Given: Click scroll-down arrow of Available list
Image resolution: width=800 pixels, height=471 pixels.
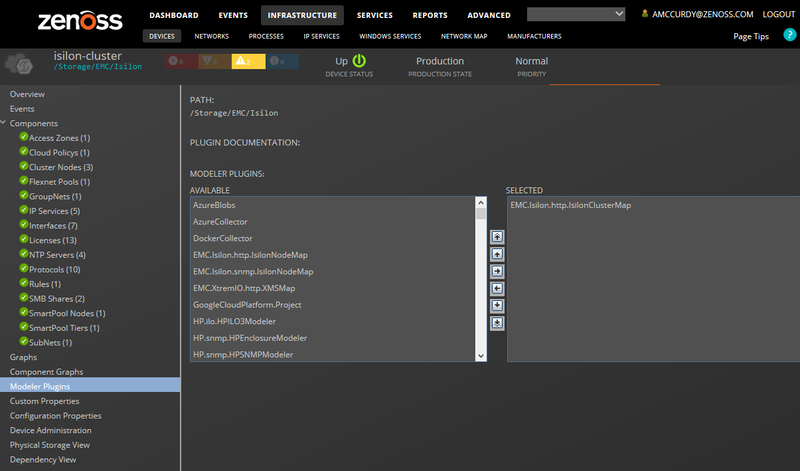Looking at the screenshot, I should pyautogui.click(x=481, y=356).
